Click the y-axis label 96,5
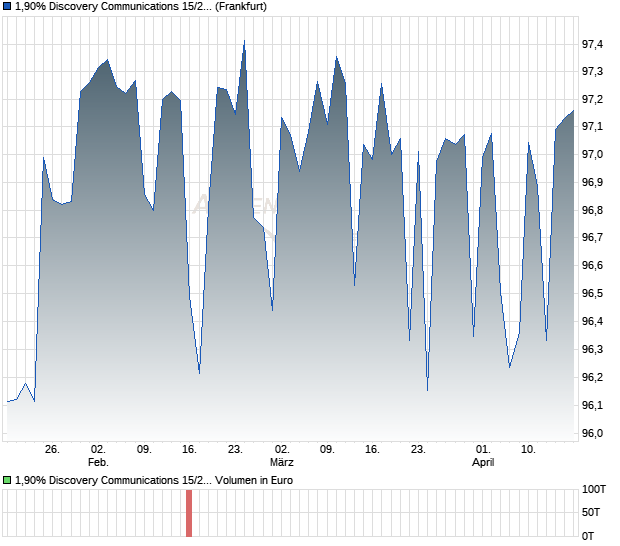Viewport: 620px width, 546px height. 592,294
